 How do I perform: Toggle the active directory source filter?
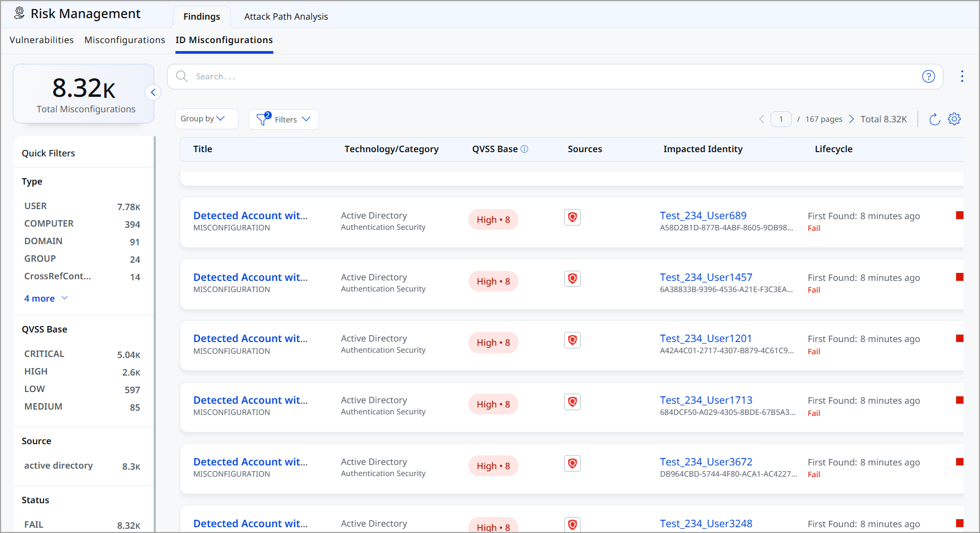[x=58, y=465]
